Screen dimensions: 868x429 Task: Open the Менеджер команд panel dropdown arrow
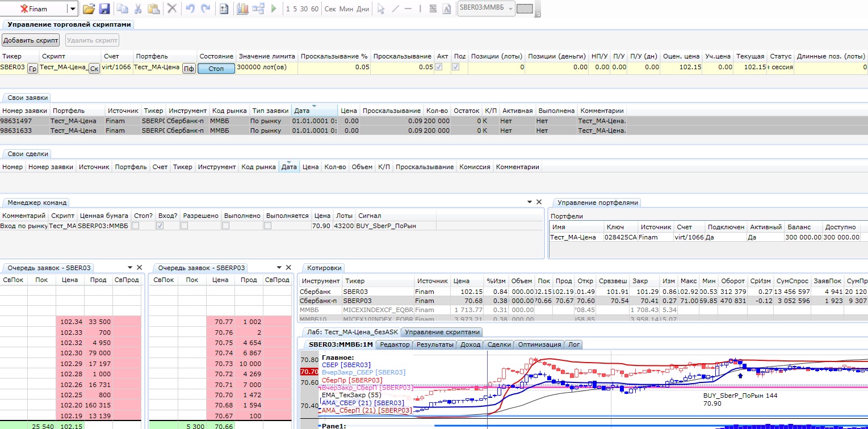[x=530, y=202]
